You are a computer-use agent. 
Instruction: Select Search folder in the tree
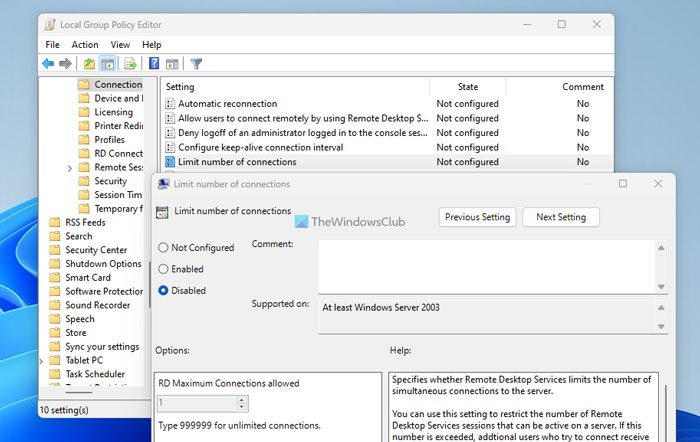(79, 236)
